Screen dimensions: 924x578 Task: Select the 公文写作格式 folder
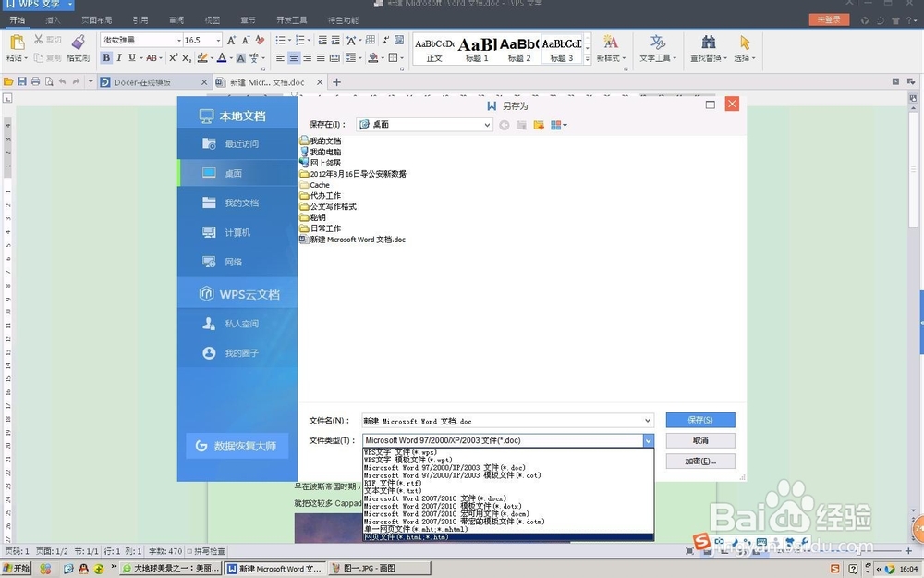click(x=328, y=206)
